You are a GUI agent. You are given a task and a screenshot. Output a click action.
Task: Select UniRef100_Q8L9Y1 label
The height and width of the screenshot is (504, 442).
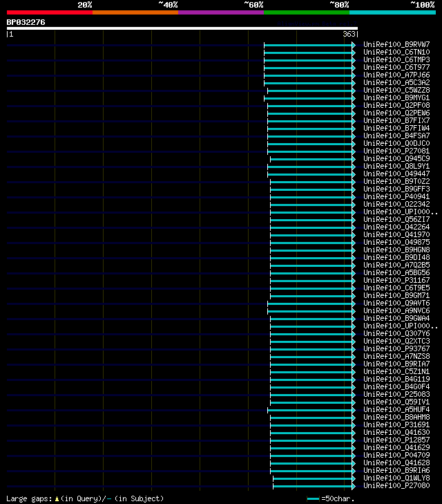pos(396,166)
